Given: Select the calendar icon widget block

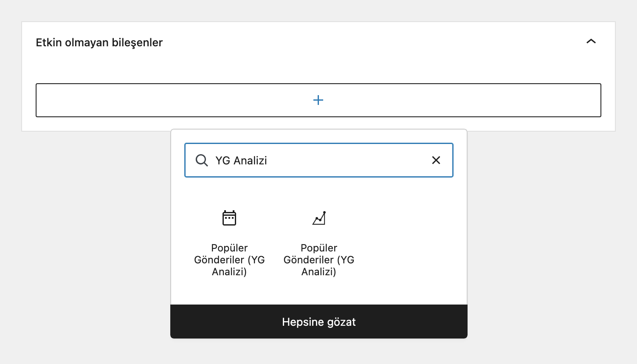Looking at the screenshot, I should point(229,218).
